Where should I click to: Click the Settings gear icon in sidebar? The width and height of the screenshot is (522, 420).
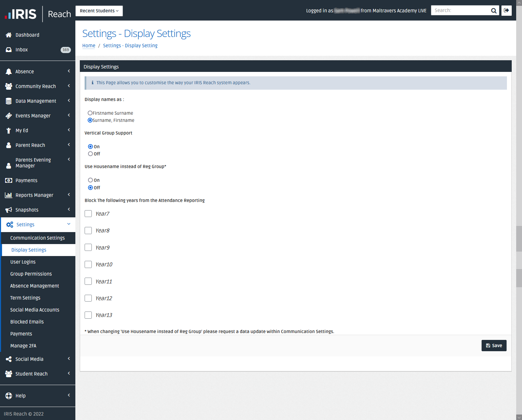(x=9, y=224)
